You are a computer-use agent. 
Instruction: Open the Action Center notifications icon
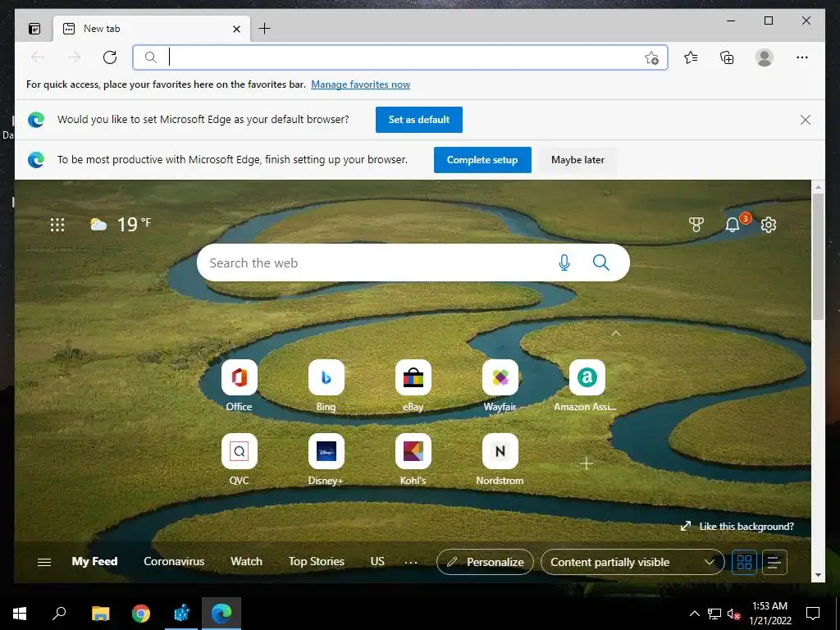[813, 614]
